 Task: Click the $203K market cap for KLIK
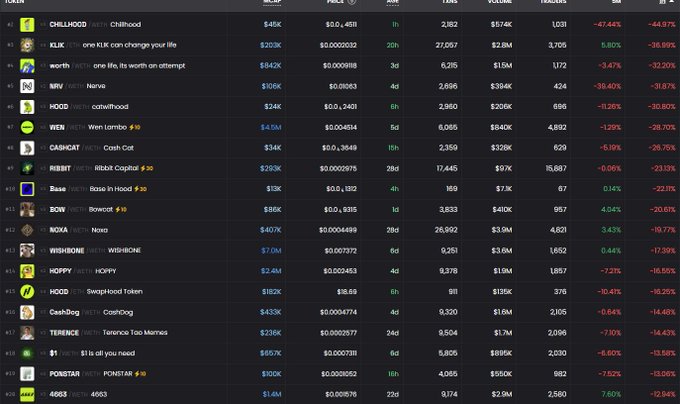(271, 45)
